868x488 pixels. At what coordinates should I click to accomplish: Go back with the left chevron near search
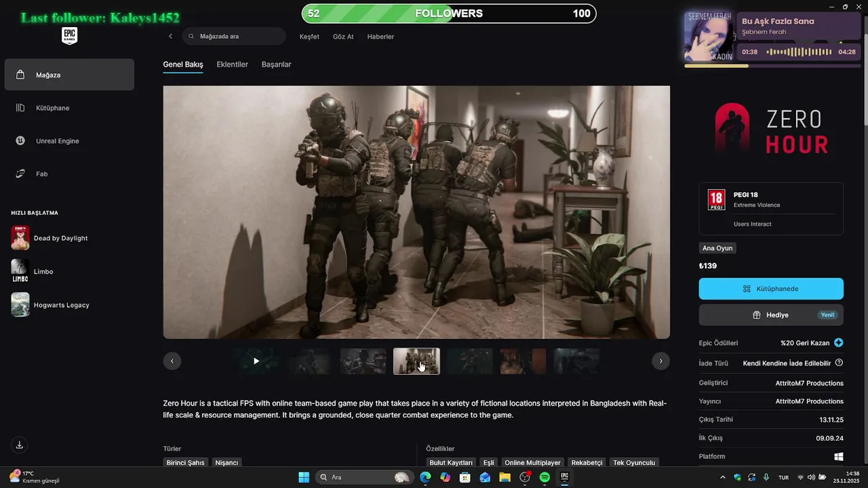170,37
